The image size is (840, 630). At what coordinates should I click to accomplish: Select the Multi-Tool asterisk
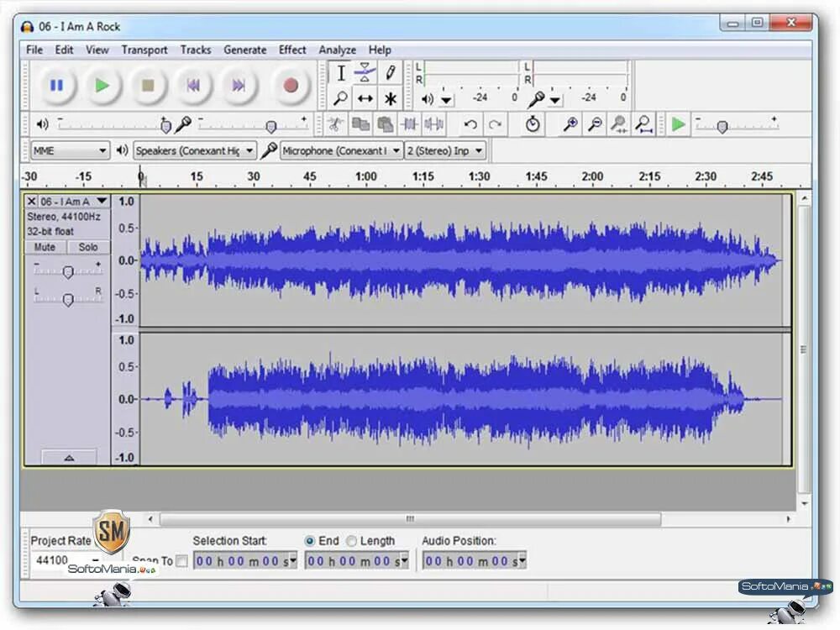[391, 98]
